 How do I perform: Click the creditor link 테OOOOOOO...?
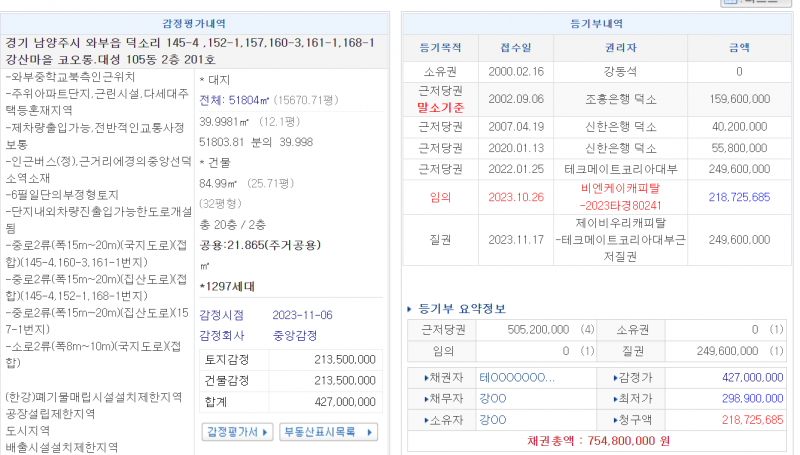point(516,378)
